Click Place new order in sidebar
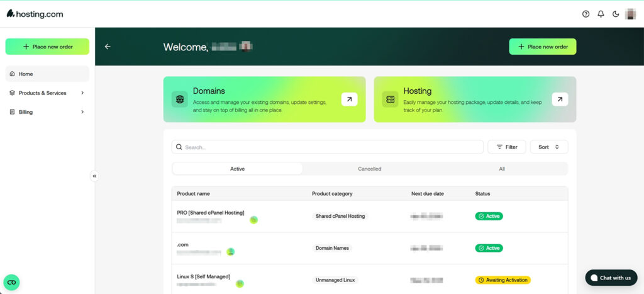 pos(47,47)
